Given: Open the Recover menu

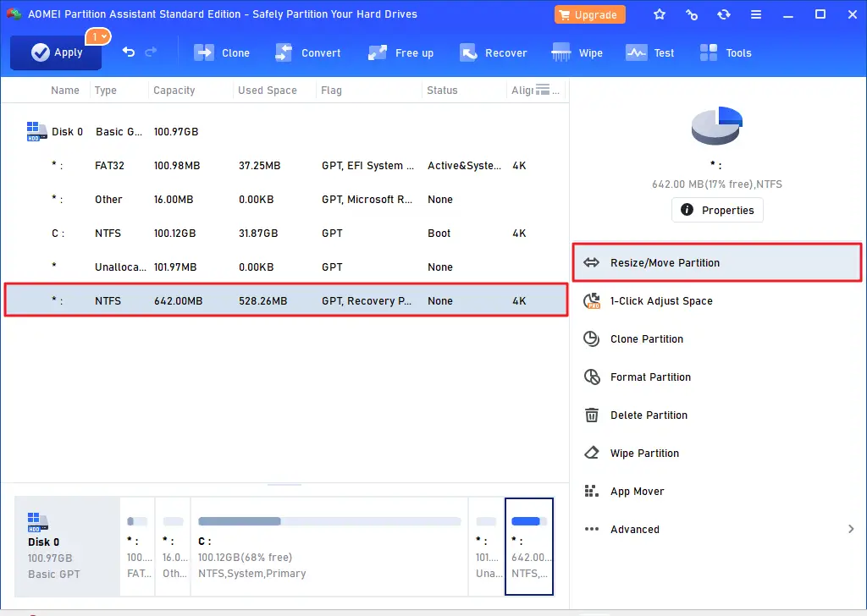Looking at the screenshot, I should tap(494, 53).
